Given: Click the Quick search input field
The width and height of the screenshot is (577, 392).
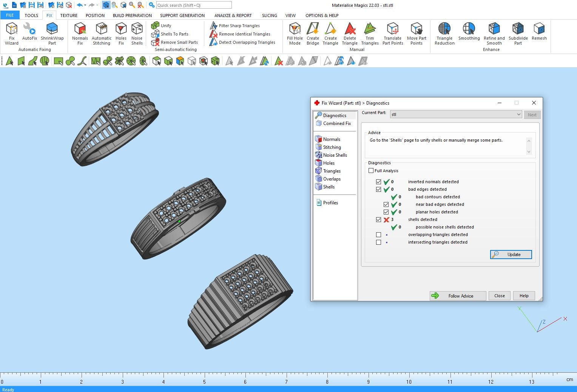Looking at the screenshot, I should pos(194,5).
